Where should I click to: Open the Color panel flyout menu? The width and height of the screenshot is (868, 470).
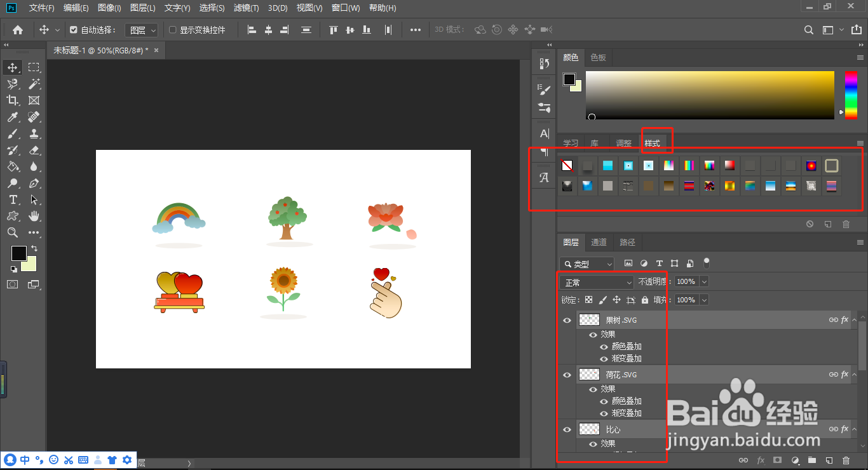[x=860, y=58]
